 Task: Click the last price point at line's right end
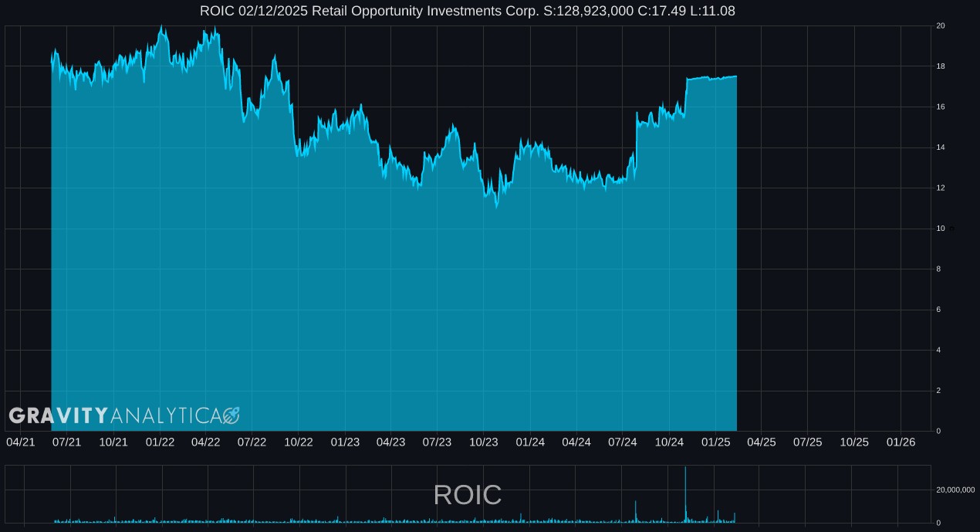(x=736, y=76)
